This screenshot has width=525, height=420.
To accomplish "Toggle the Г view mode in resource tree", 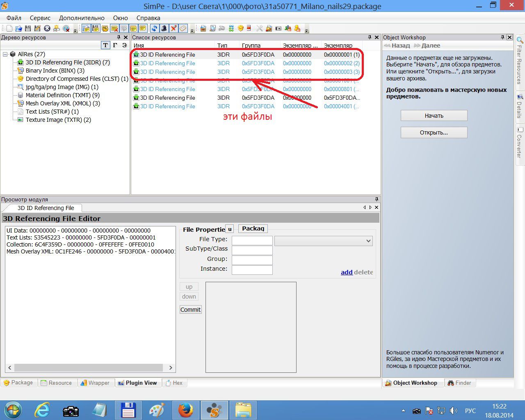I will coord(115,45).
